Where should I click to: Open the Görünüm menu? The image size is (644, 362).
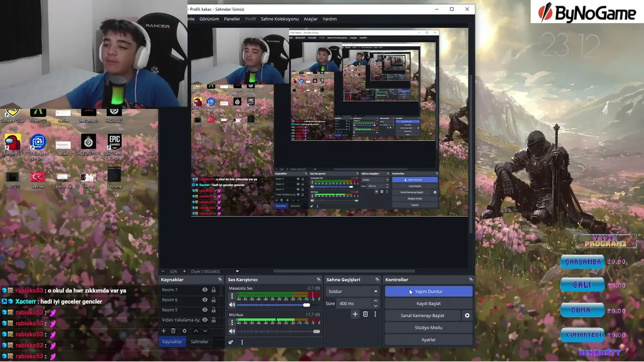pos(209,19)
